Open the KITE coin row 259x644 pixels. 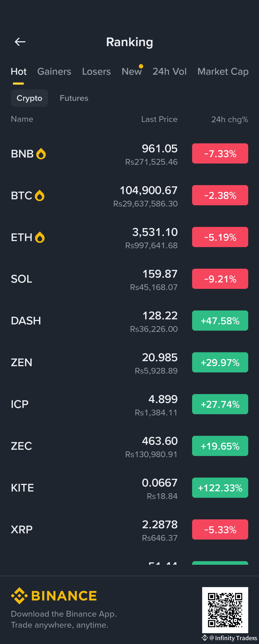tap(129, 488)
